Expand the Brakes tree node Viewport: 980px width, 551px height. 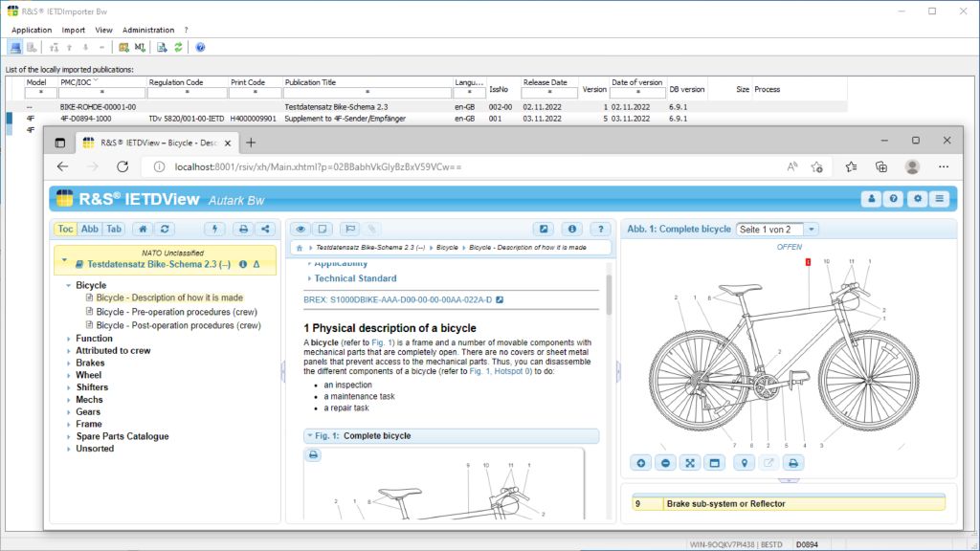coord(68,363)
